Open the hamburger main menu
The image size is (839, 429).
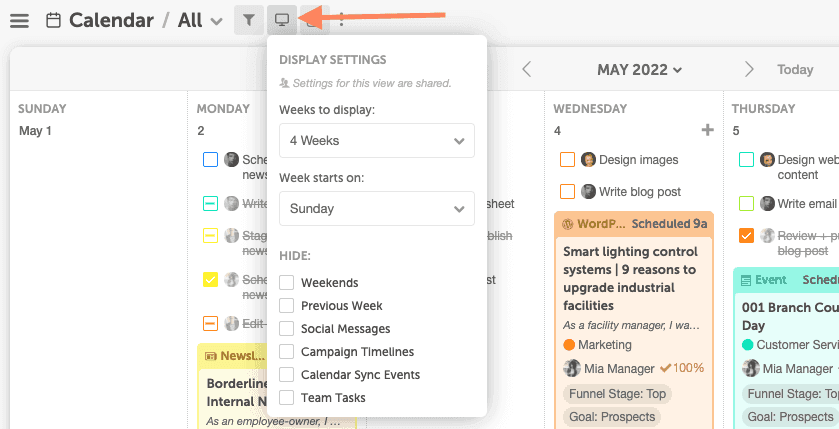(20, 21)
